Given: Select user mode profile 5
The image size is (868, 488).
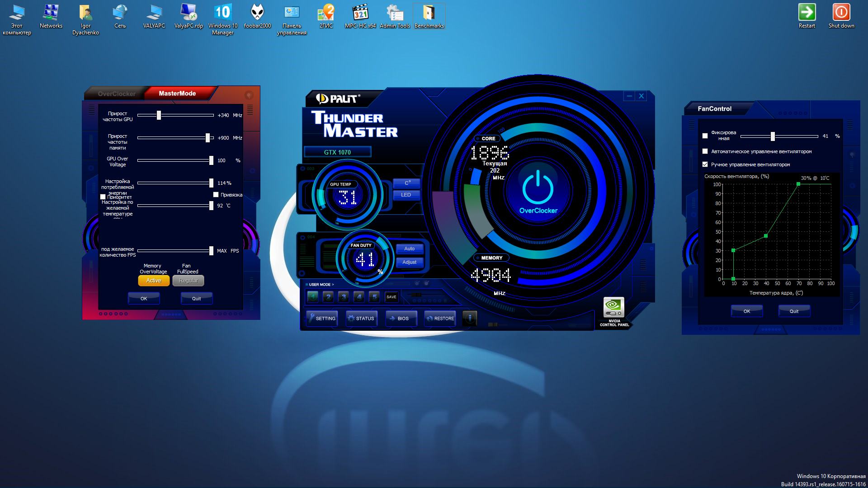Looking at the screenshot, I should pos(374,297).
